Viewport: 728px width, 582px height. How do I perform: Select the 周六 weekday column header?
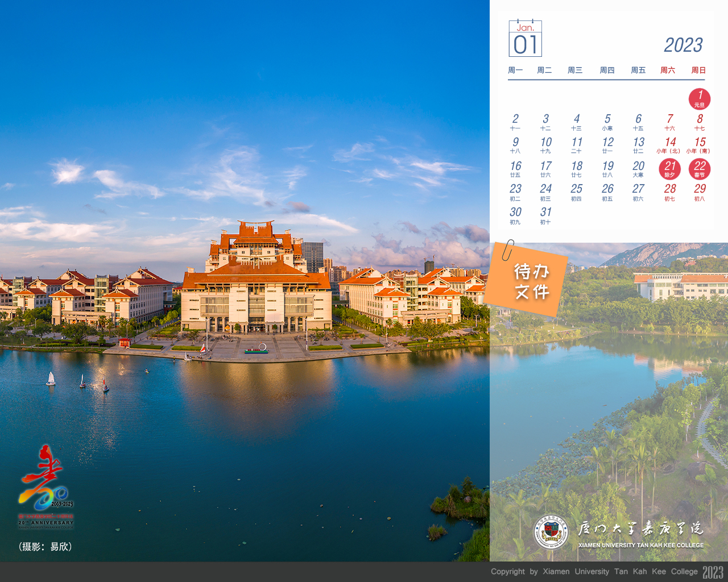[668, 70]
